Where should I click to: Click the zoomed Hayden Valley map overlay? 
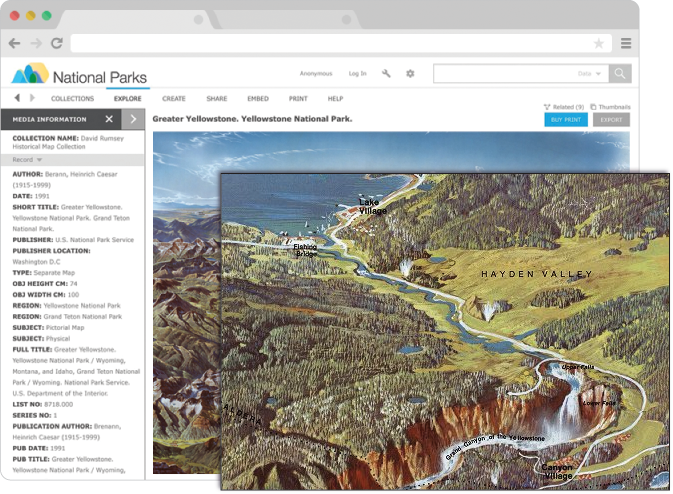pyautogui.click(x=445, y=331)
